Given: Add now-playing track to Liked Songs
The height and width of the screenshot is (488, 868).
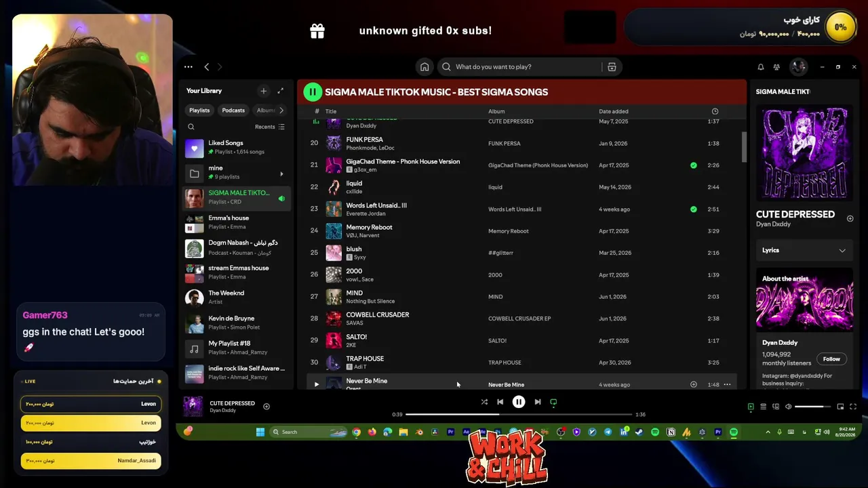Looking at the screenshot, I should [267, 407].
